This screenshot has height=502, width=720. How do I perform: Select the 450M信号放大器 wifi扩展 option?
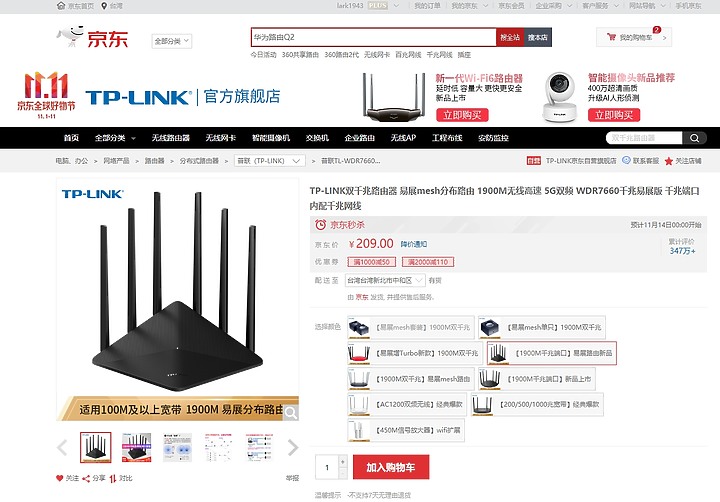406,430
